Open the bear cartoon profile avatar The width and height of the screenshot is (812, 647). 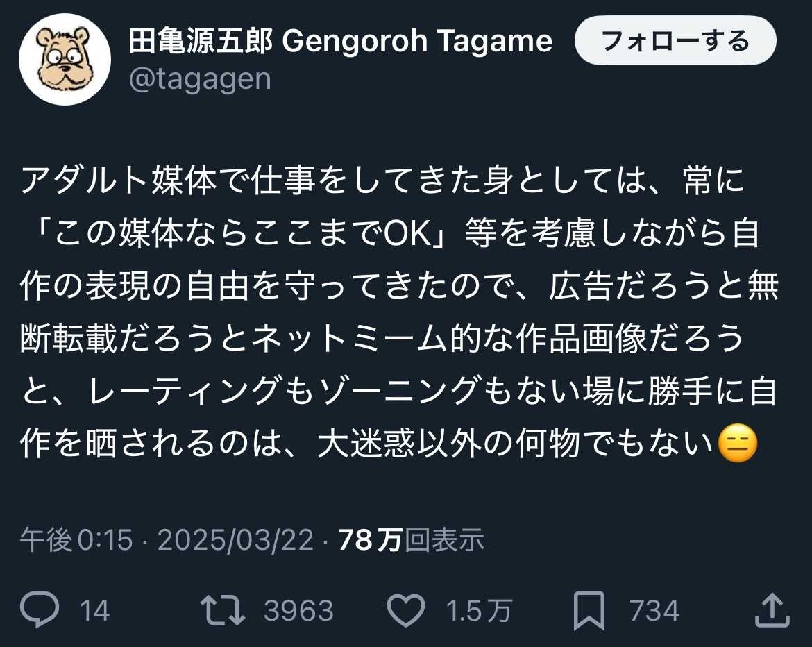click(x=65, y=59)
